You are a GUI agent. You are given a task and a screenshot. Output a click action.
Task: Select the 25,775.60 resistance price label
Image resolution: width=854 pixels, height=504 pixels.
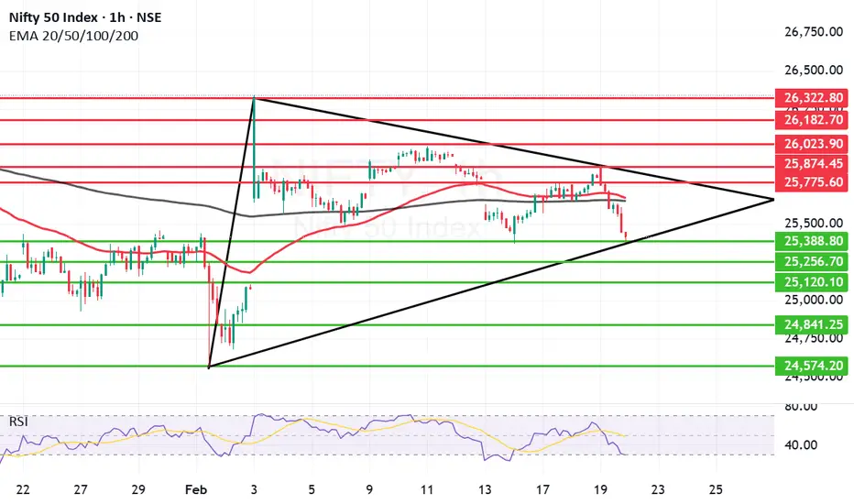(812, 182)
